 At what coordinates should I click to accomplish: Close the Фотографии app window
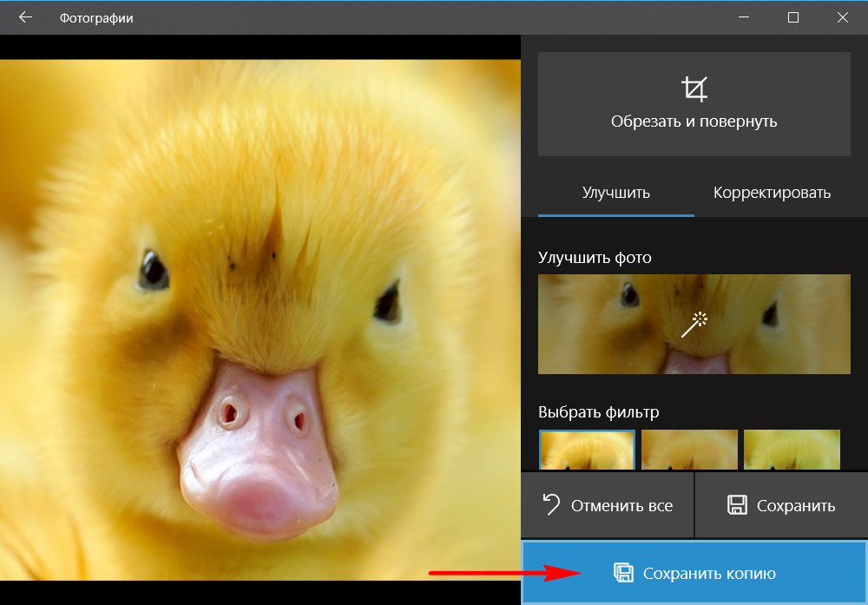coord(843,17)
